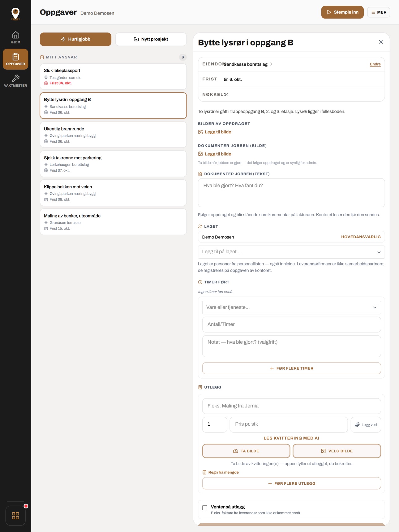Screen dimensions: 399x532
Task: Open Maling av benker, uteområde task
Action: coord(113,222)
